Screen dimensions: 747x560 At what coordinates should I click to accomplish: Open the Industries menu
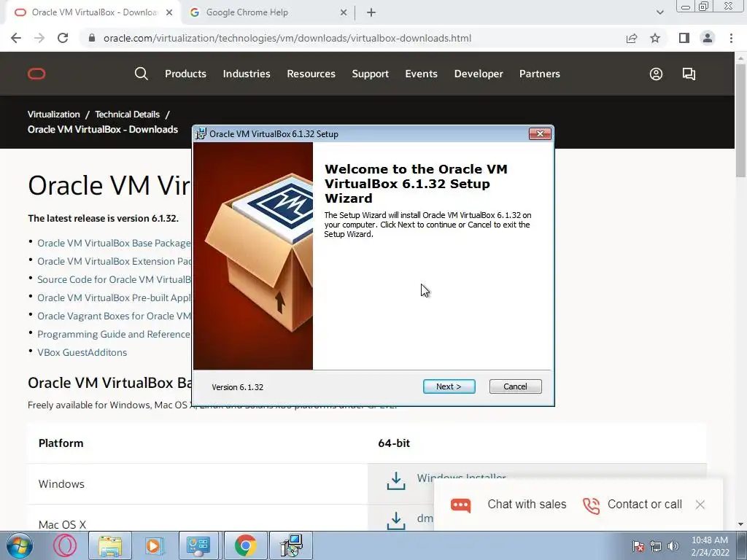coord(247,74)
